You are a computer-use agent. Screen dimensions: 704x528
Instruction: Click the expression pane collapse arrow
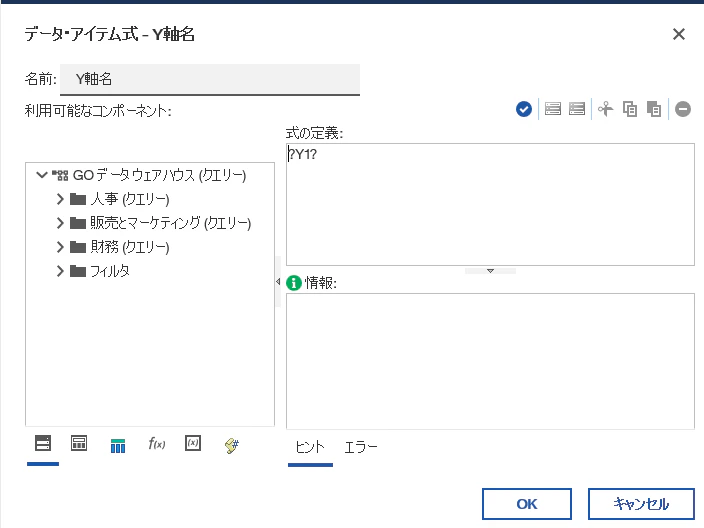pyautogui.click(x=490, y=271)
